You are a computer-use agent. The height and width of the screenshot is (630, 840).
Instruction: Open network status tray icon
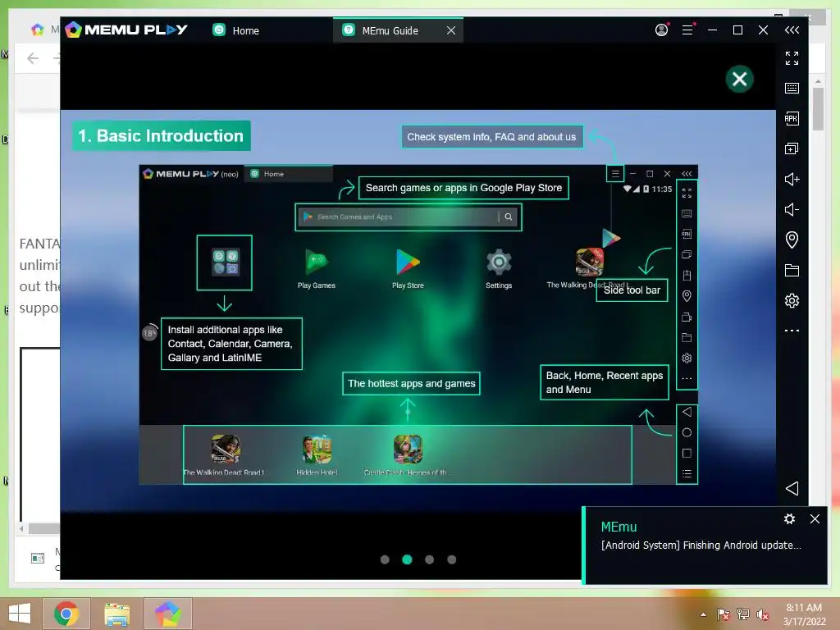coord(742,614)
